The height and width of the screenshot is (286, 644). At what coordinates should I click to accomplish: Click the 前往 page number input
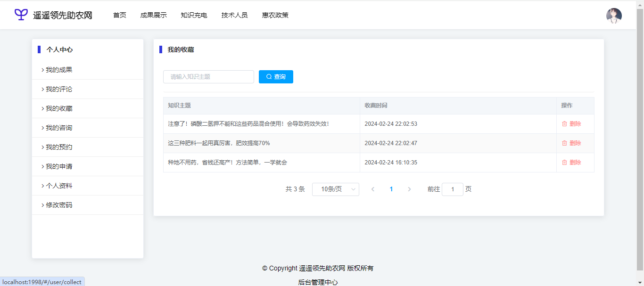pyautogui.click(x=452, y=189)
